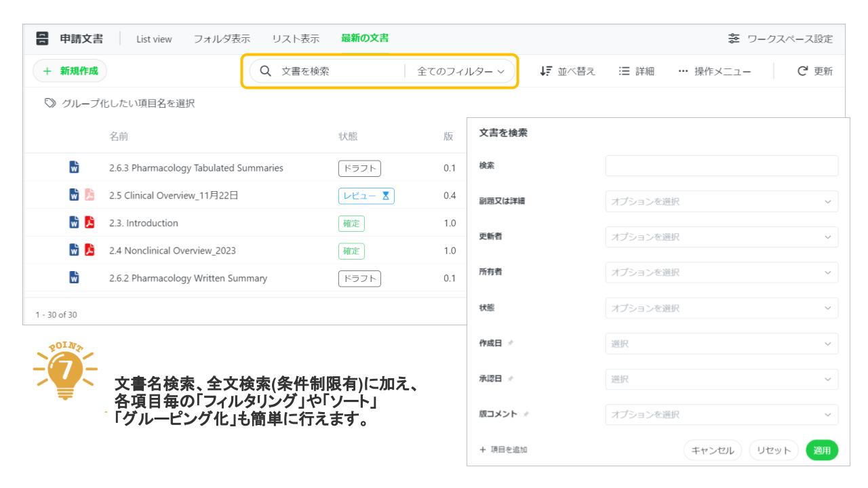Open the 作成日 select dropdown

coord(722,344)
